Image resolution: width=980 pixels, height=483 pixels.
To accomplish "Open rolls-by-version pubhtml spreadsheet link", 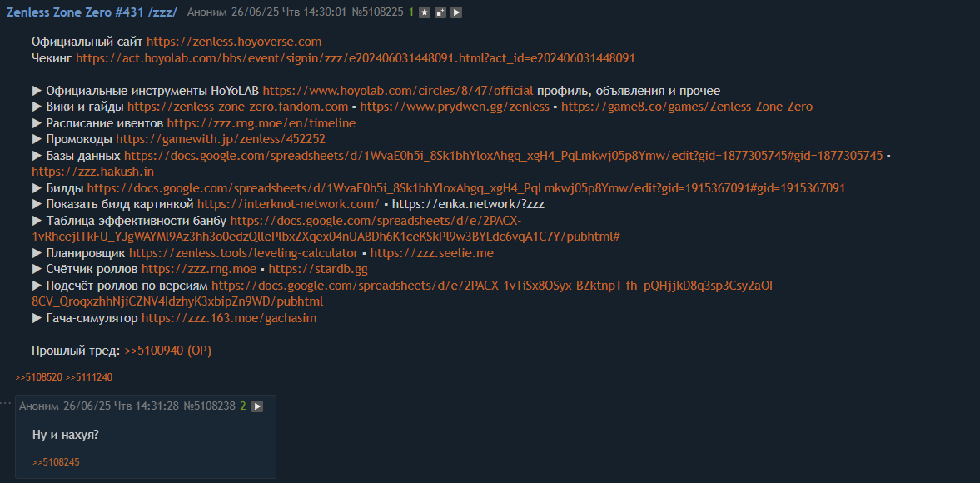I will tap(405, 294).
